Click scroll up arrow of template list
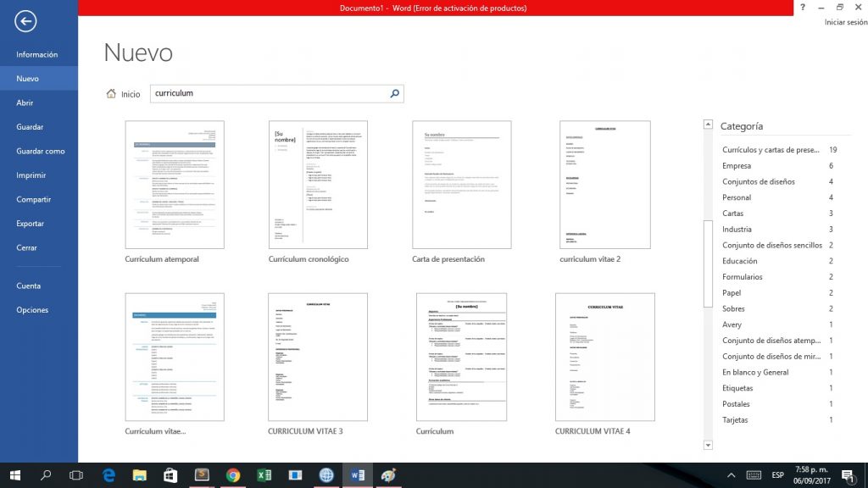This screenshot has height=488, width=868. point(708,125)
